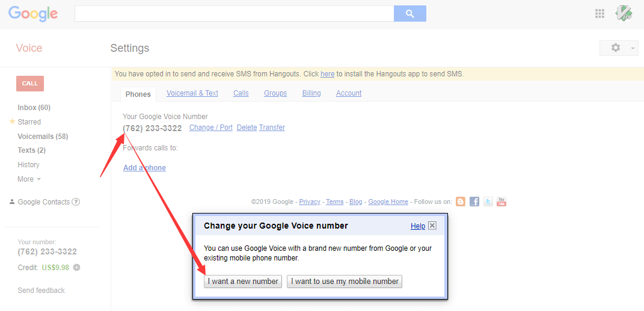Expand the More menu in sidebar
Image resolution: width=644 pixels, height=311 pixels.
(29, 179)
